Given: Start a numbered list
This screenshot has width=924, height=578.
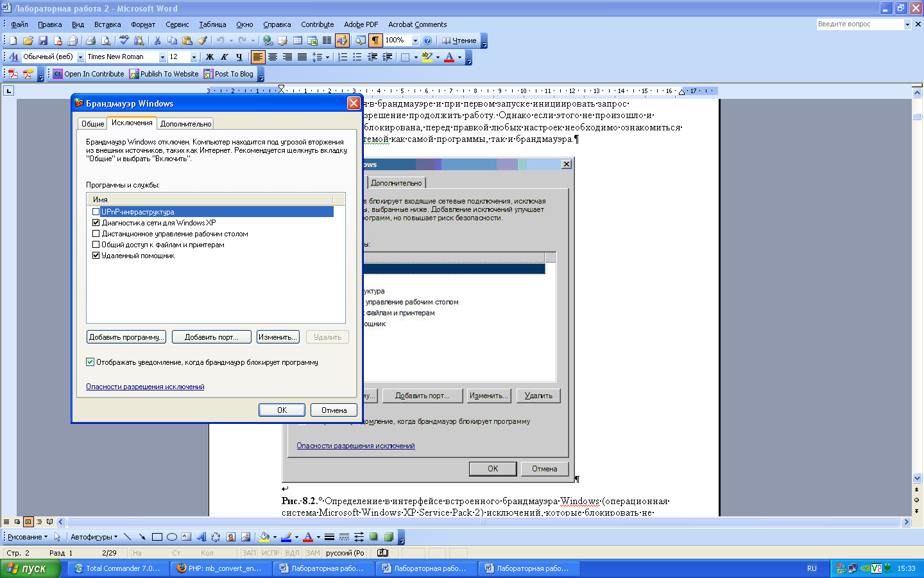Looking at the screenshot, I should (343, 57).
